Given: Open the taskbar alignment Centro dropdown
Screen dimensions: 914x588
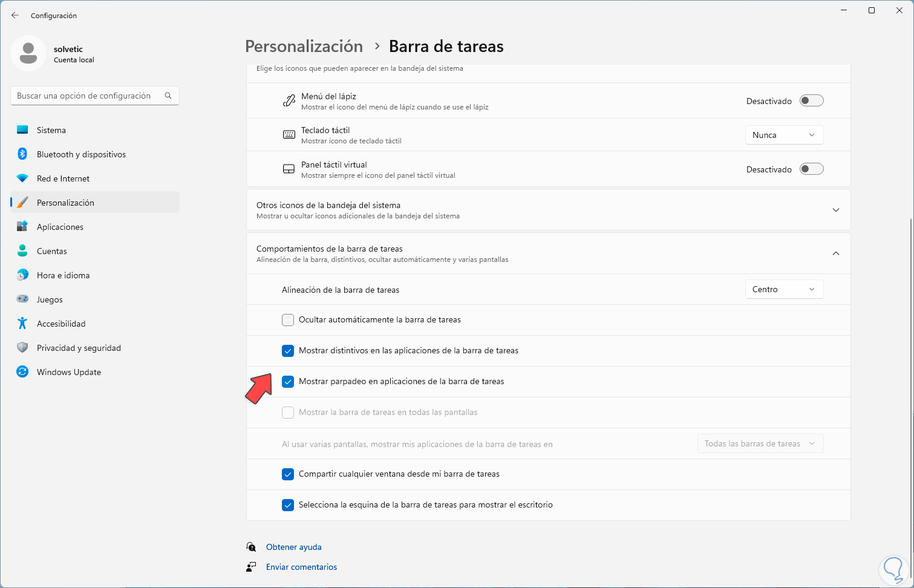Looking at the screenshot, I should [784, 290].
